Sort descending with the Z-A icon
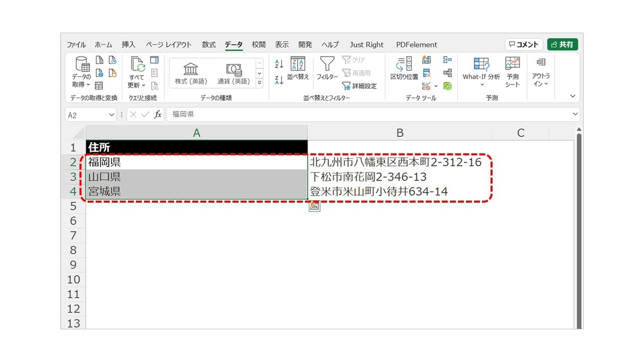 (x=279, y=80)
